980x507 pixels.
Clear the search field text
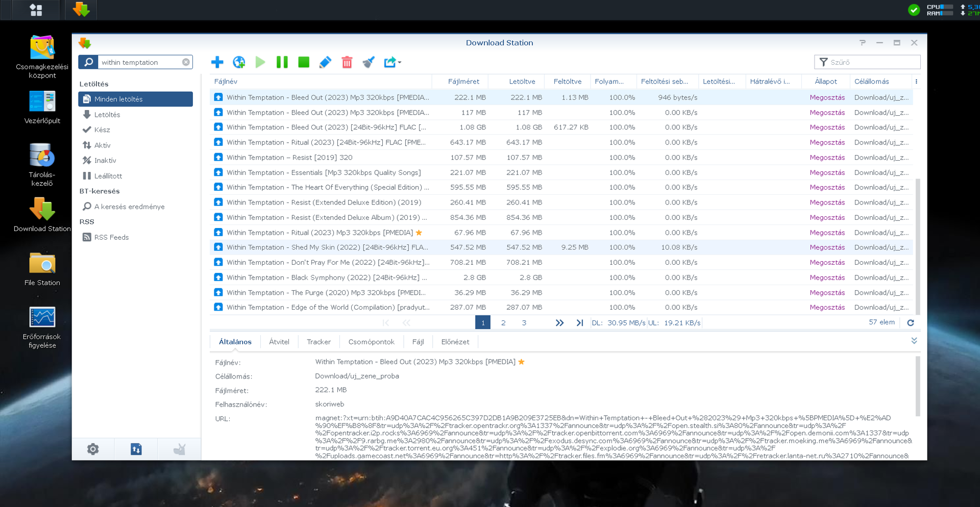pyautogui.click(x=186, y=62)
